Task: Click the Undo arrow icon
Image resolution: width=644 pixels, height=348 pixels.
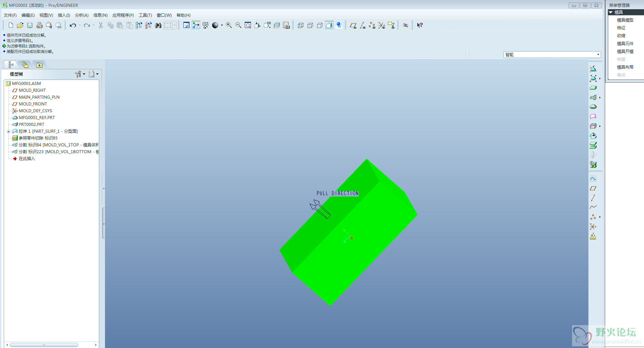Action: coord(73,25)
